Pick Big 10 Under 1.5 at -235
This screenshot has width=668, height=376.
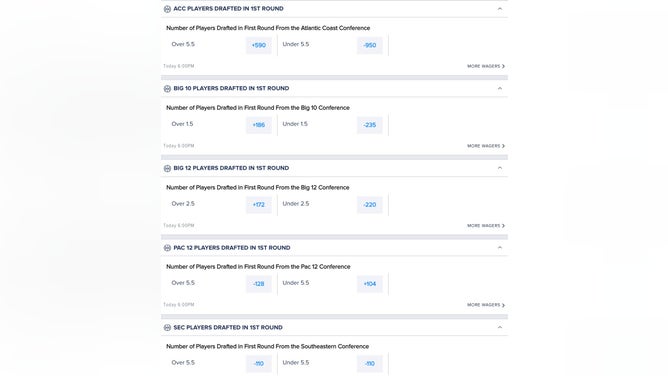coord(370,125)
